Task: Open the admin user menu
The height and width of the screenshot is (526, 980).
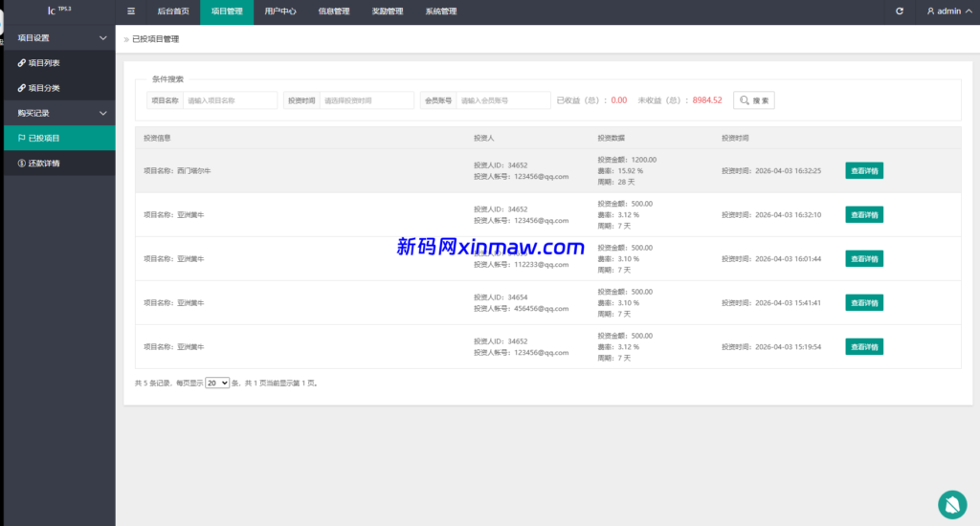Action: [x=949, y=11]
